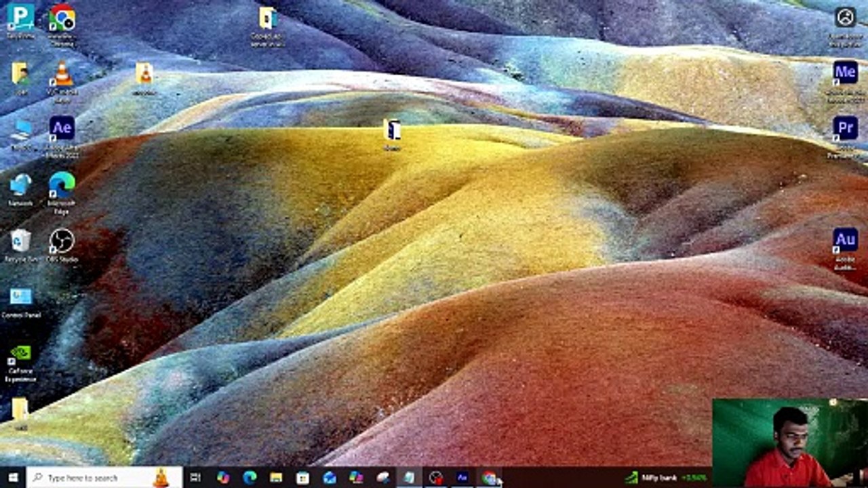This screenshot has width=868, height=488.
Task: Open Task View from the taskbar
Action: pos(195,478)
